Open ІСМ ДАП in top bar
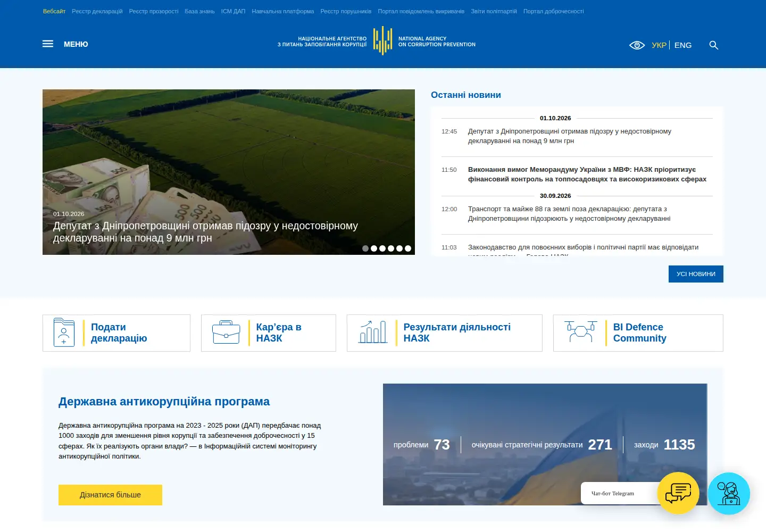This screenshot has width=766, height=532. pos(234,11)
